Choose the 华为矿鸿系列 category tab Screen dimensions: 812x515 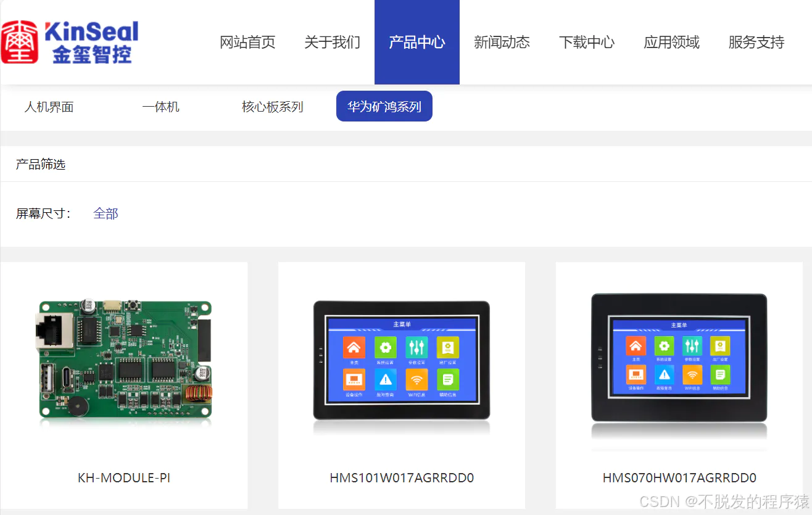(384, 106)
